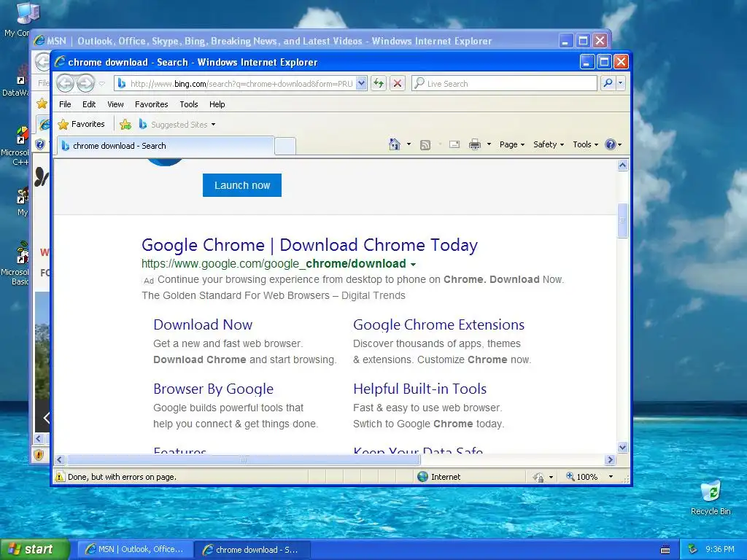Click the Start button
This screenshot has height=560, width=747.
[35, 549]
